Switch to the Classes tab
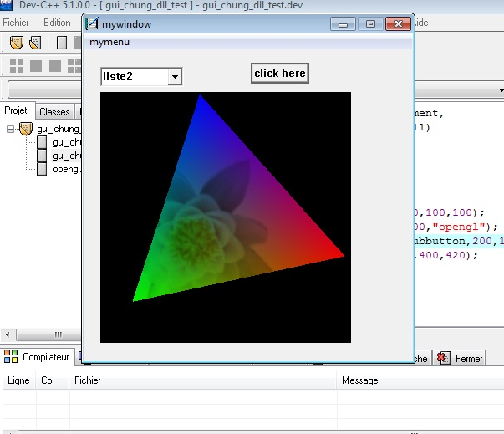The image size is (504, 434). [54, 112]
